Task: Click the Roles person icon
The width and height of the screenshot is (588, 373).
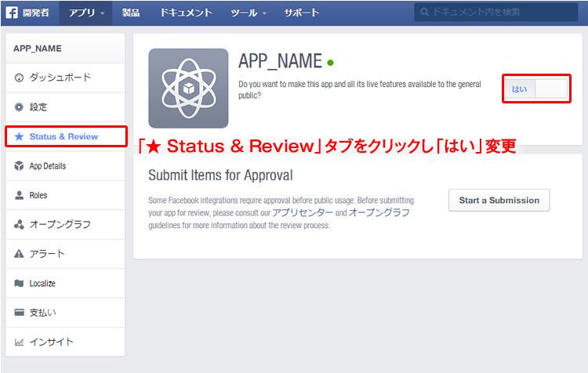Action: (19, 195)
